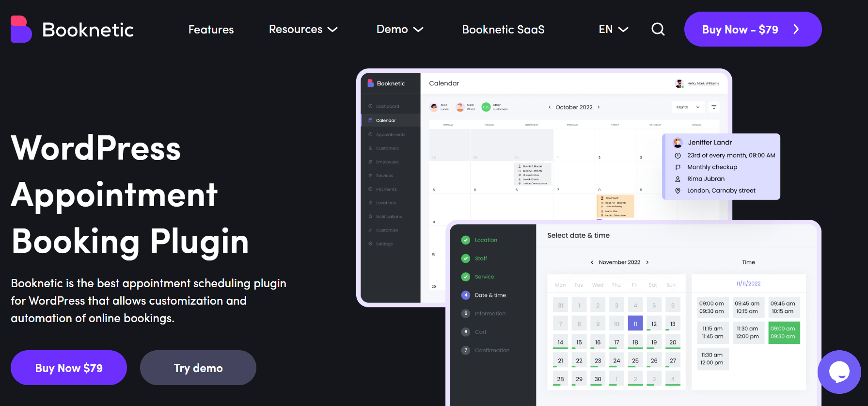868x406 pixels.
Task: Click Rima Jubran text in tooltip
Action: (x=706, y=179)
